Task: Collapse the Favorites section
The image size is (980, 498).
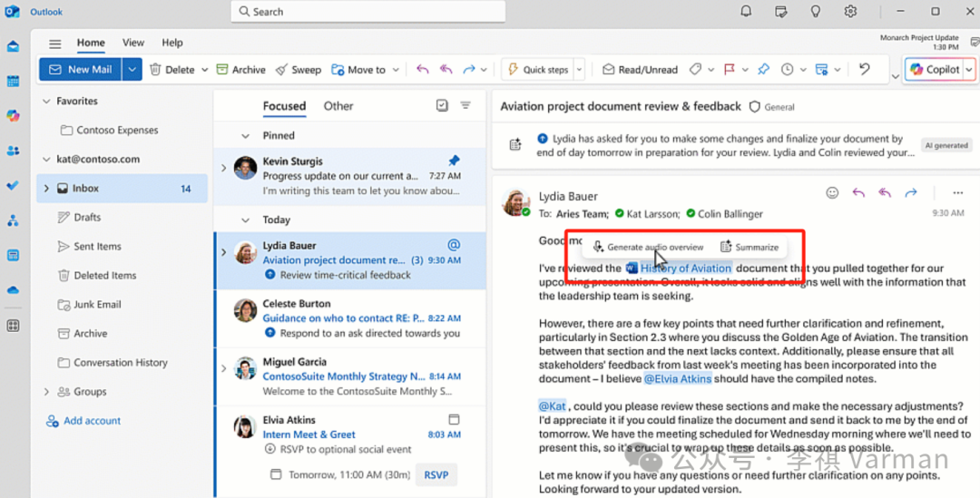Action: pos(46,101)
